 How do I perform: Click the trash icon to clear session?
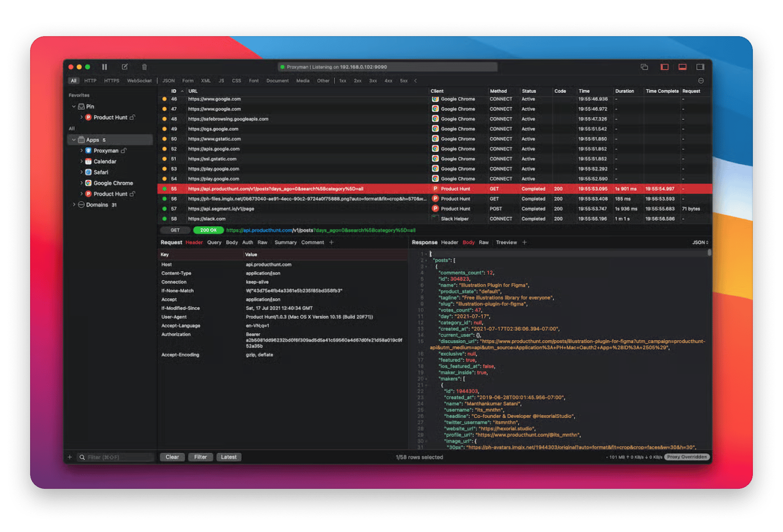tap(145, 67)
